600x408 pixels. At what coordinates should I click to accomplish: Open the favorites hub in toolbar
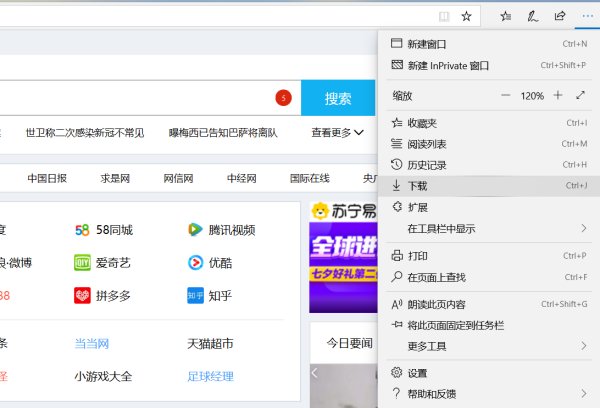click(x=506, y=16)
